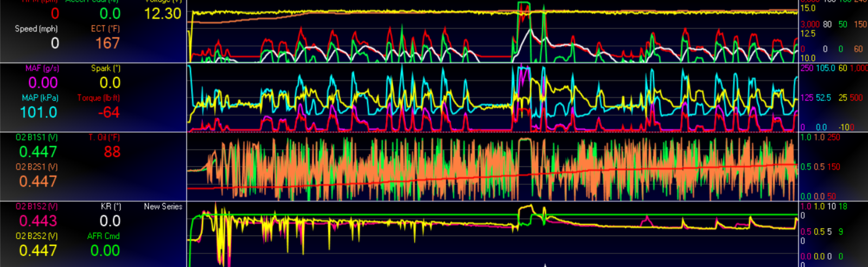Click the yellow 25 spark axis label
The height and width of the screenshot is (267, 868).
(843, 97)
